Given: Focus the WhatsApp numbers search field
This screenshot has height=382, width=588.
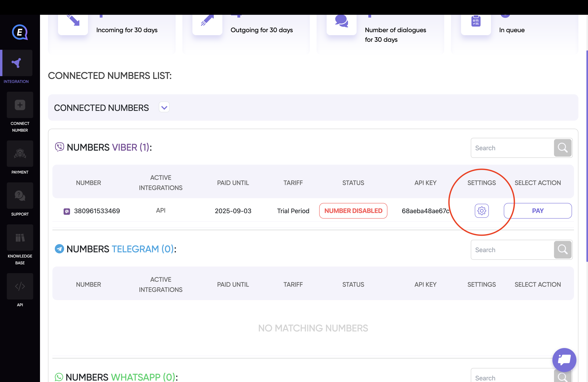Looking at the screenshot, I should [511, 378].
